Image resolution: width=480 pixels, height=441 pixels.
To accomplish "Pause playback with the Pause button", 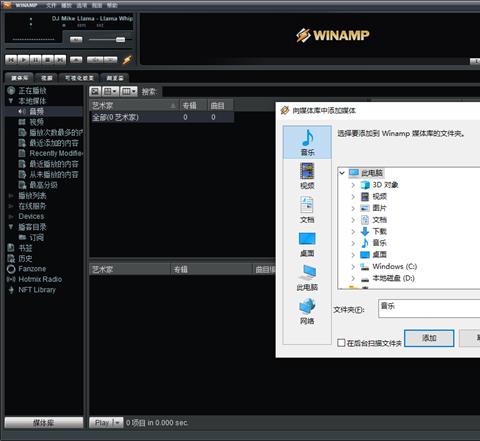I will point(36,60).
